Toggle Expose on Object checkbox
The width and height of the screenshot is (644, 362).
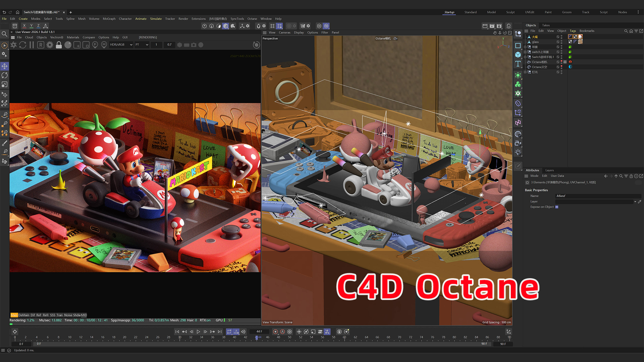tap(557, 207)
